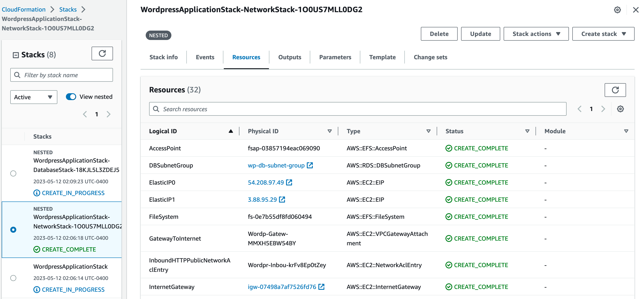The width and height of the screenshot is (644, 299).
Task: Open 54.208.97.49 elastic IP link
Action: [x=266, y=182]
